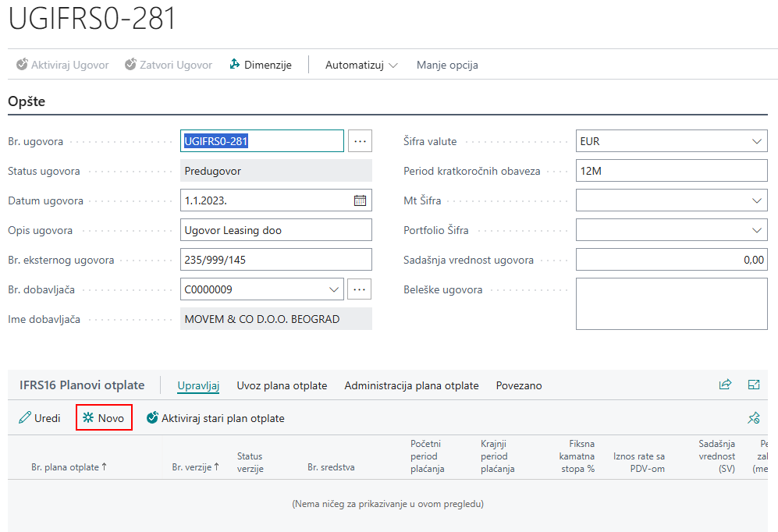Viewport: 778px width, 532px height.
Task: Expand the Mt Šifra dropdown
Action: click(x=757, y=200)
